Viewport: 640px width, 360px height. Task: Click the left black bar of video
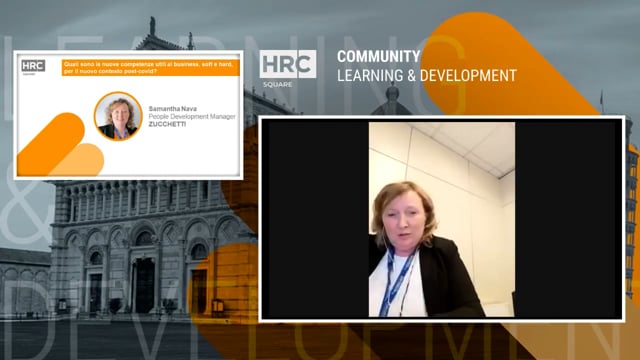tap(316, 219)
